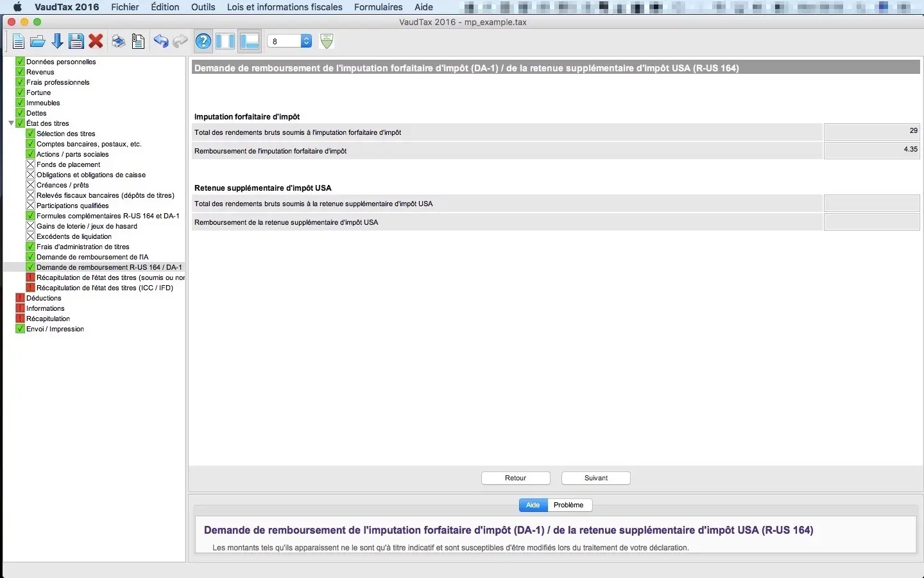Screen dimensions: 924x578
Task: Create a new tax declaration file
Action: (x=19, y=42)
